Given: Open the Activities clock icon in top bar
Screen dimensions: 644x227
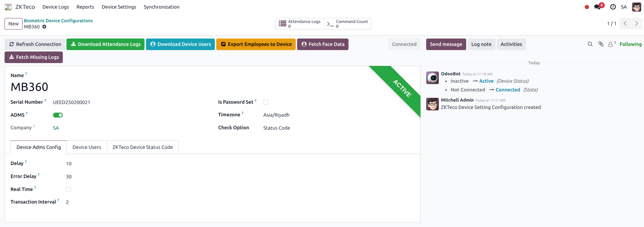Looking at the screenshot, I should [x=613, y=7].
